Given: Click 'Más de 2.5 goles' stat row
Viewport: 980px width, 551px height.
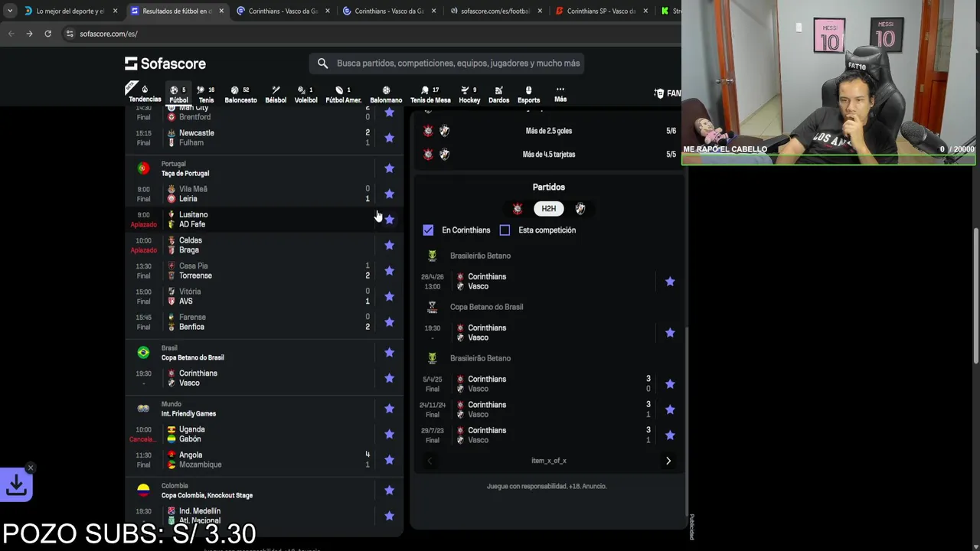Looking at the screenshot, I should pos(549,131).
